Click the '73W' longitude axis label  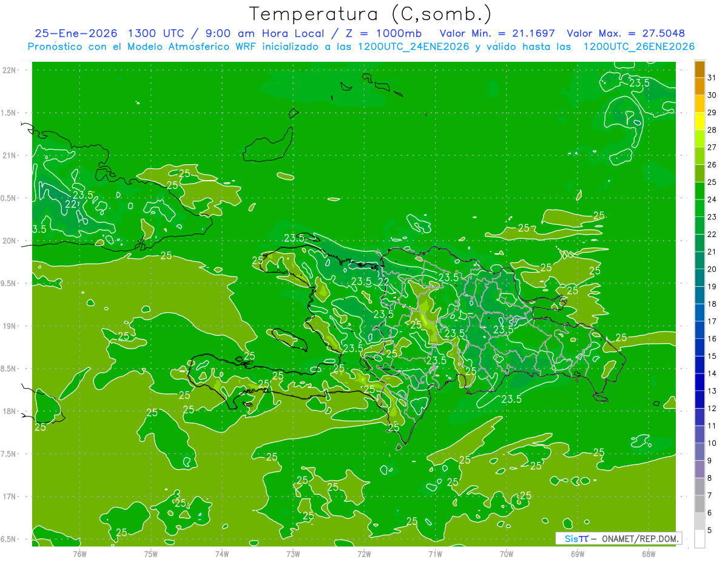coord(293,554)
